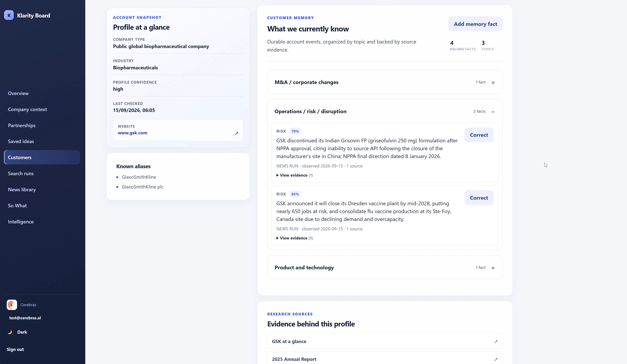The image size is (627, 364).
Task: Click 1 fact label on M&A / corporate changes
Action: click(x=481, y=82)
